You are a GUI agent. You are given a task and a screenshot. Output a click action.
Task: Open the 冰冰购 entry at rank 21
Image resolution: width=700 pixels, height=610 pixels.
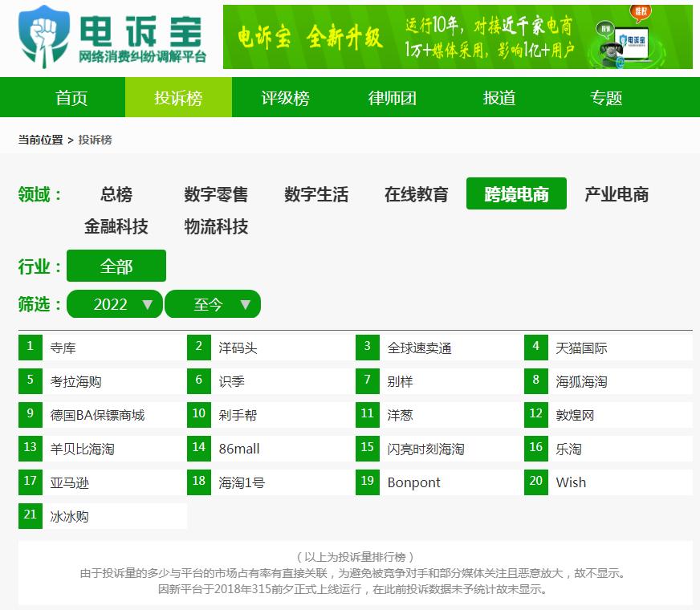(71, 516)
